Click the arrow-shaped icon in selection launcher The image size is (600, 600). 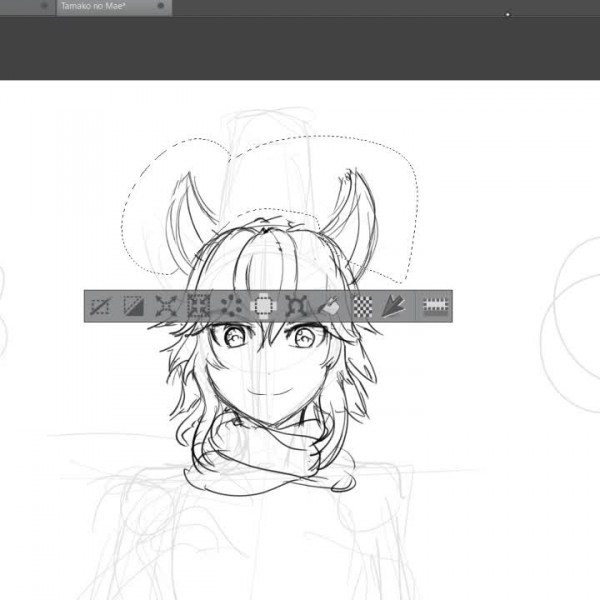pyautogui.click(x=394, y=306)
